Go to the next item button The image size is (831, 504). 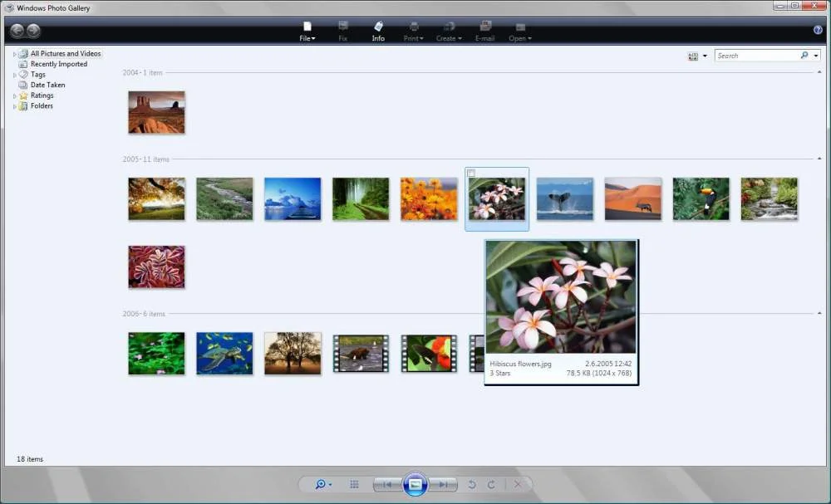pyautogui.click(x=444, y=484)
